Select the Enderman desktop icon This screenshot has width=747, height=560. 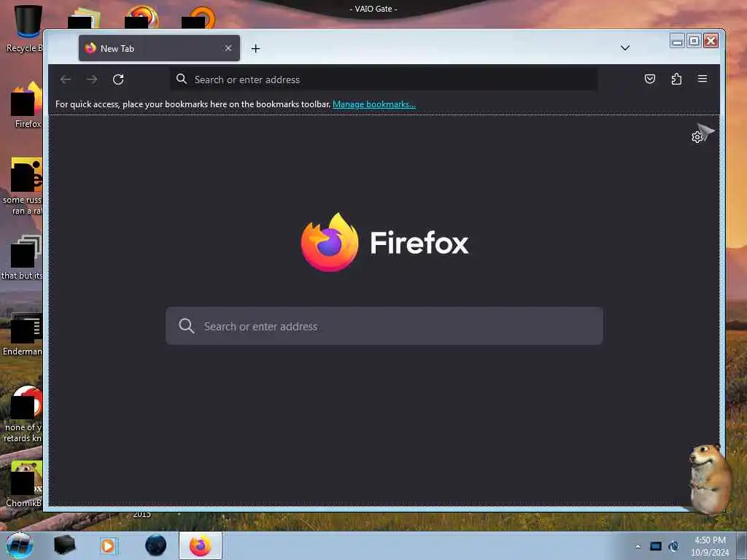(x=23, y=333)
